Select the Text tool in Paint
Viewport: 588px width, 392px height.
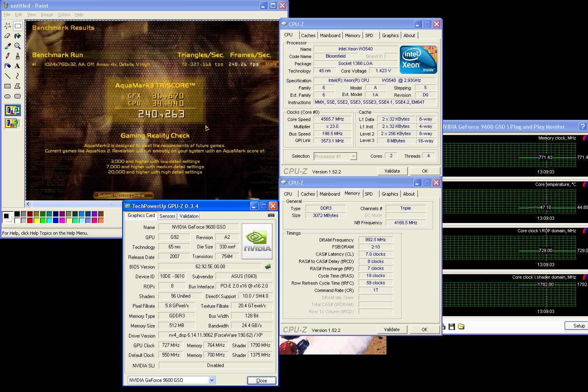[18, 66]
